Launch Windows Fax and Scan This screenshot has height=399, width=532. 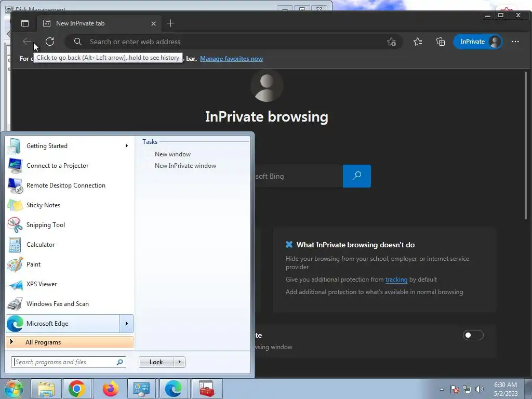[70, 303]
